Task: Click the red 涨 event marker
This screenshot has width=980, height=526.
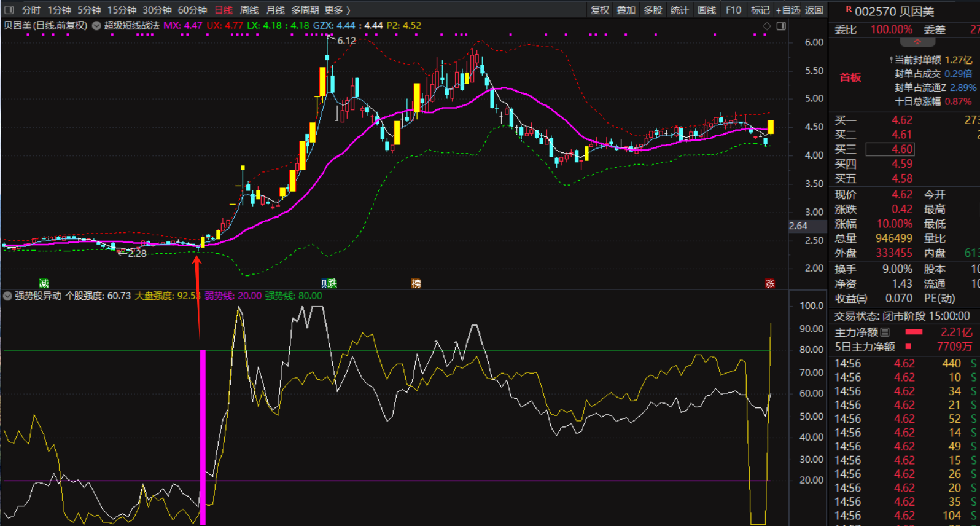Action: 769,283
